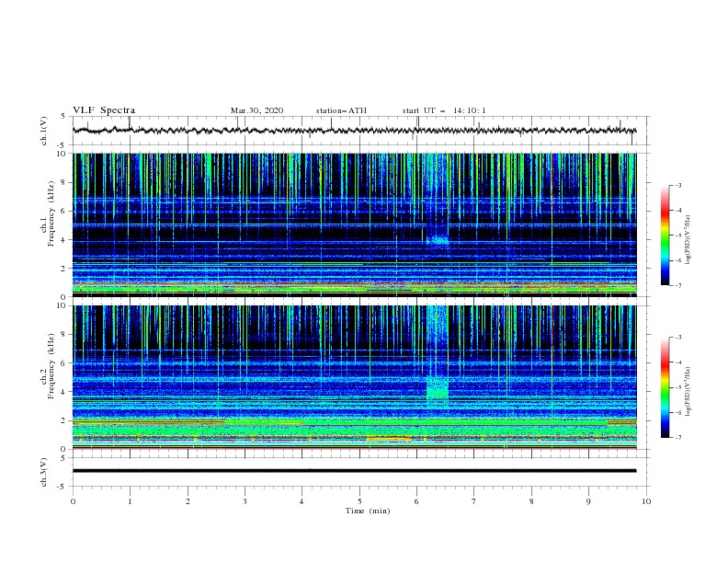Click the ch.1 waveform trace
Image resolution: width=728 pixels, height=563 pixels.
coord(354,131)
